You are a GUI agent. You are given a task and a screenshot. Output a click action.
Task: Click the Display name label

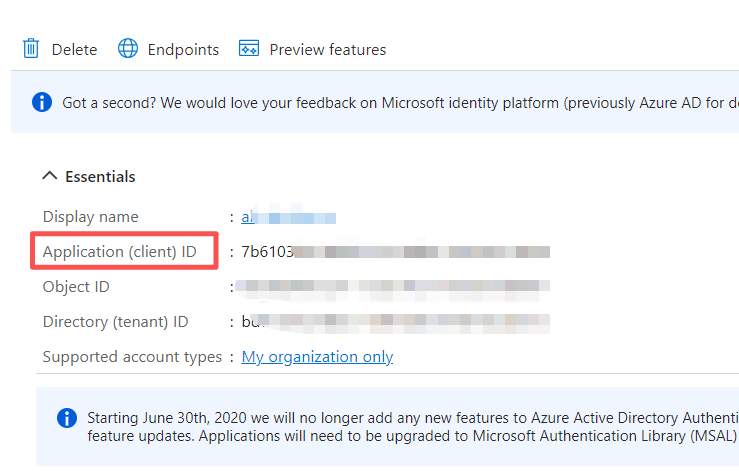pyautogui.click(x=91, y=217)
